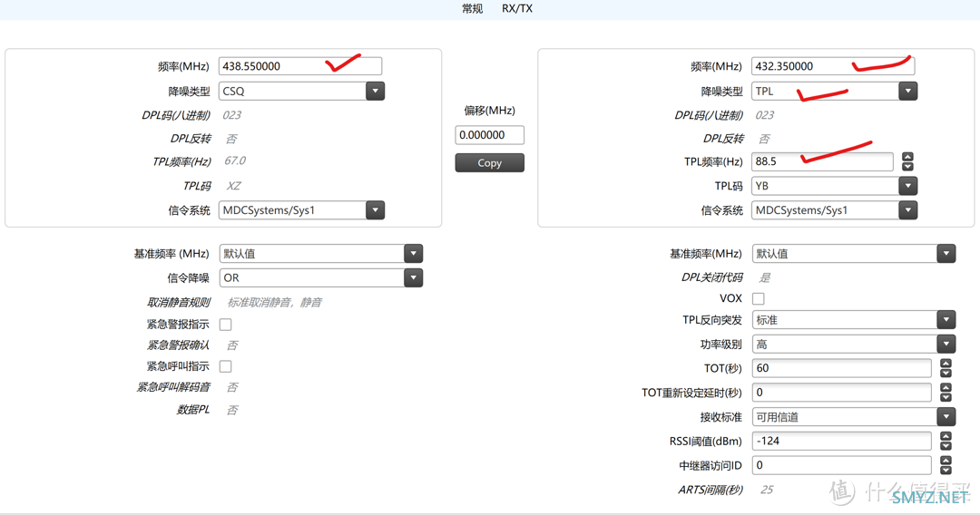Viewport: 980px width, 515px height.
Task: Edit the TOT重新设定延时 field
Action: pos(841,393)
